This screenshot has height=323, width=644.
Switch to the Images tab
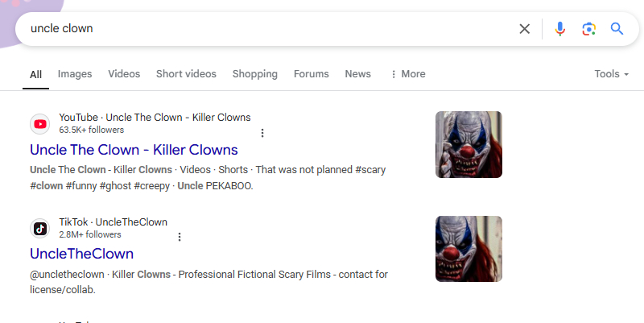coord(75,74)
